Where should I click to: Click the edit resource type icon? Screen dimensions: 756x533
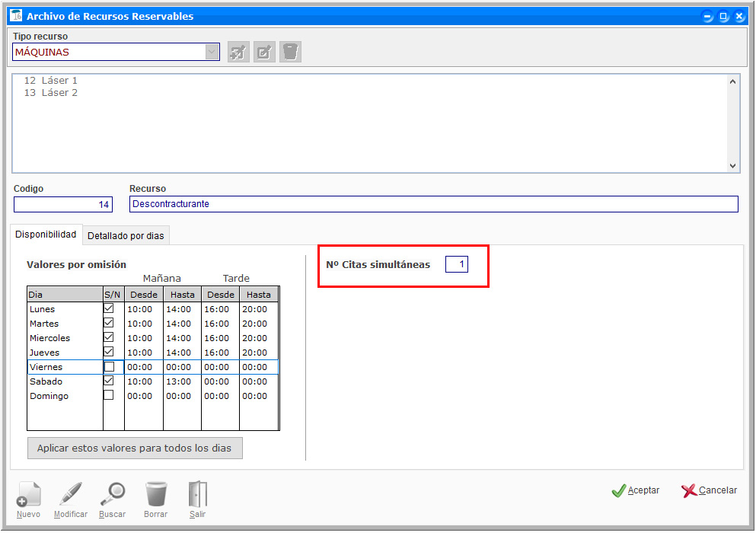[x=264, y=52]
